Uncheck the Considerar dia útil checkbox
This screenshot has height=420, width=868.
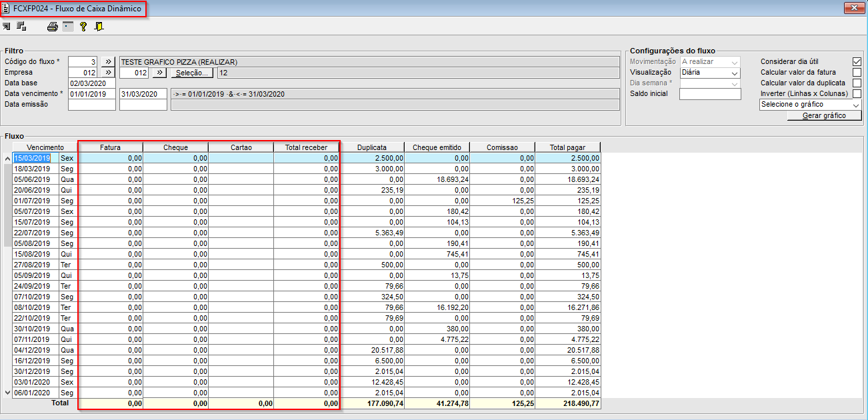pos(857,62)
